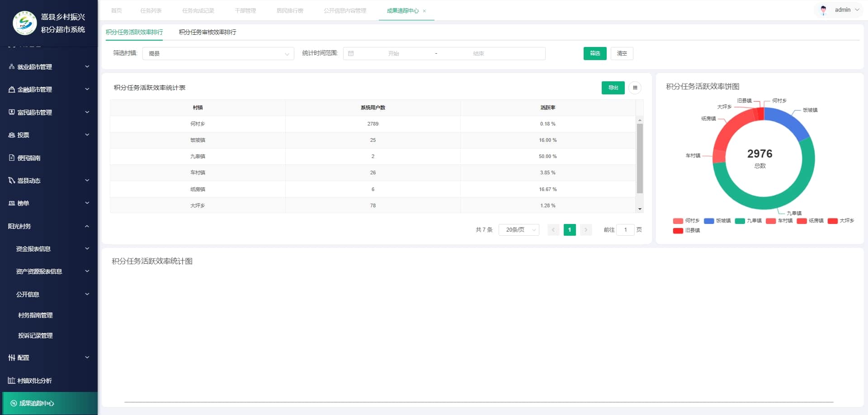868x415 pixels.
Task: Click the 便民指南 document icon
Action: pyautogui.click(x=12, y=158)
